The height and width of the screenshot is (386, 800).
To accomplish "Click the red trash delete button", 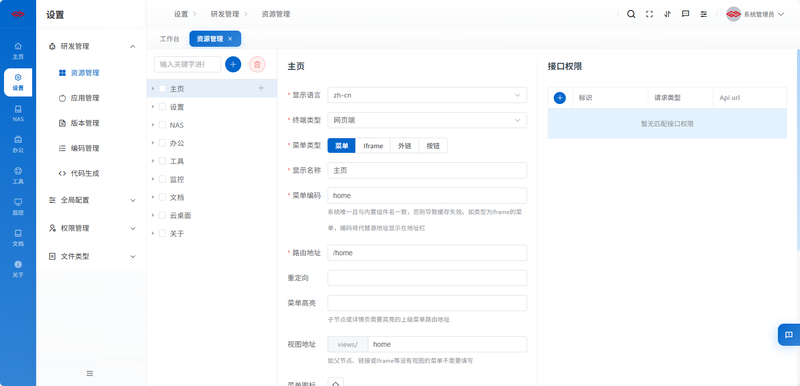I will pos(257,64).
